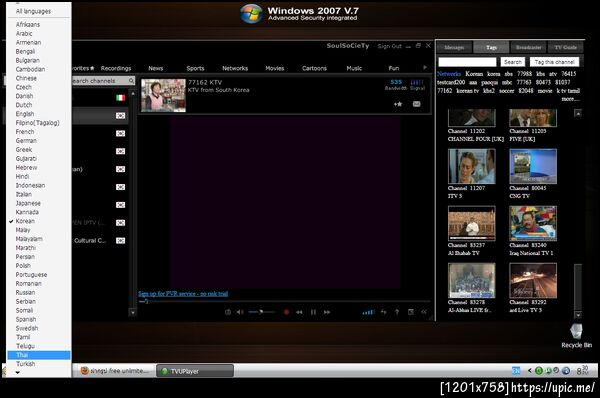This screenshot has height=398, width=600.
Task: Collapse side panel with double-arrow icon
Action: [x=424, y=312]
